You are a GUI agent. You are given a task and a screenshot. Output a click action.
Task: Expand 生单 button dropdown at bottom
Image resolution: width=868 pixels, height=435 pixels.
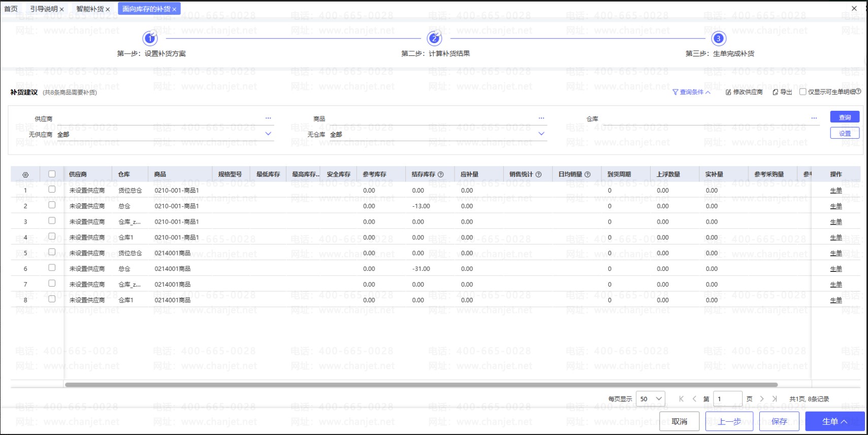[x=844, y=421]
